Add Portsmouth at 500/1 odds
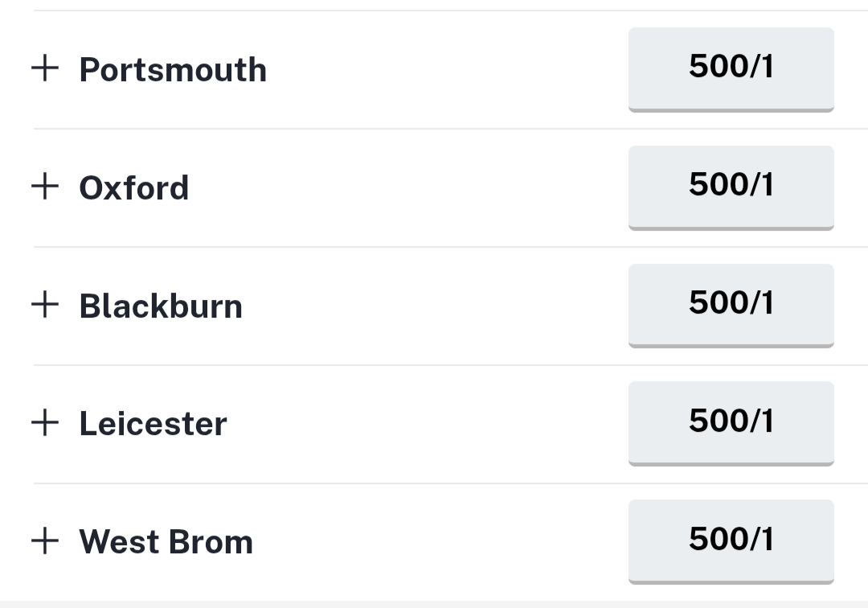 [731, 68]
